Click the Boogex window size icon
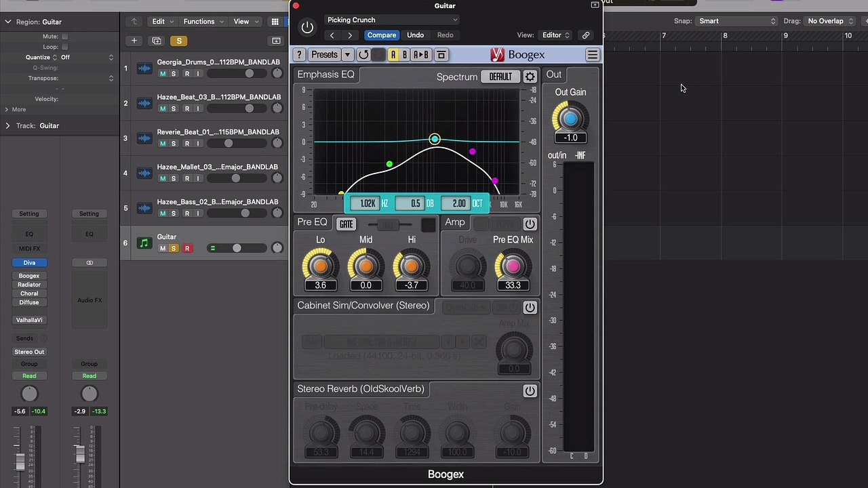 [x=441, y=55]
